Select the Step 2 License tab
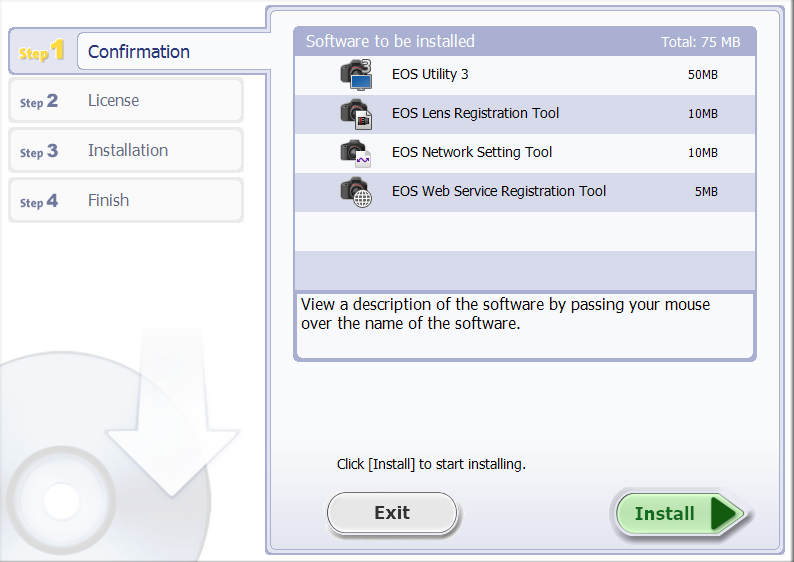 [x=125, y=101]
